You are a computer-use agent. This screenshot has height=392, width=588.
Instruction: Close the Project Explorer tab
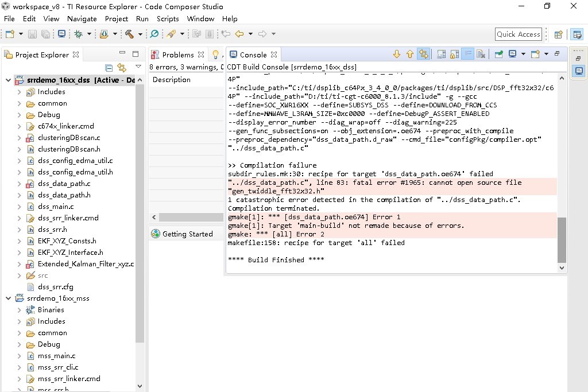pos(76,55)
